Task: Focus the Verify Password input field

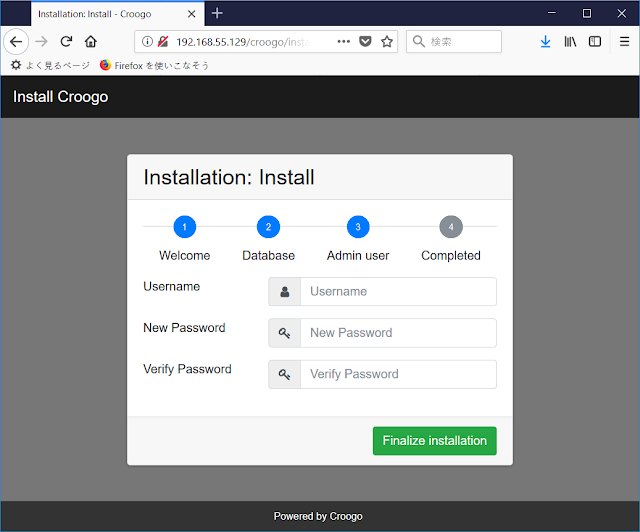Action: point(398,374)
